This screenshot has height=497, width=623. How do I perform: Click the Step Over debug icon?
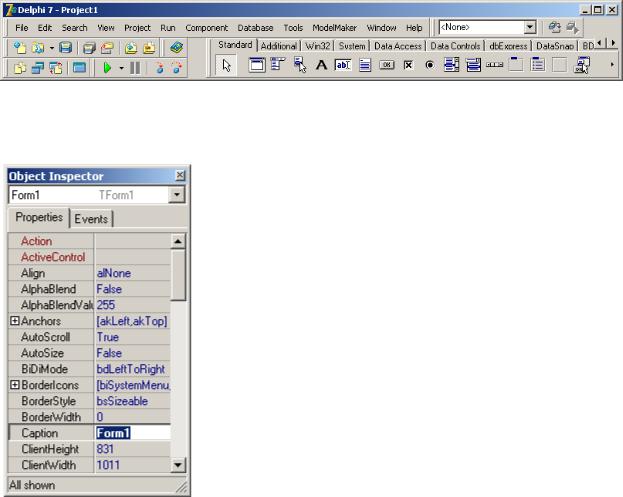click(177, 68)
